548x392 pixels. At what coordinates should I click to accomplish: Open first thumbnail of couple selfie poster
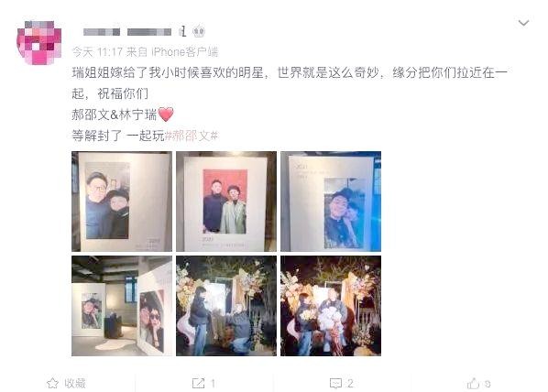point(122,201)
